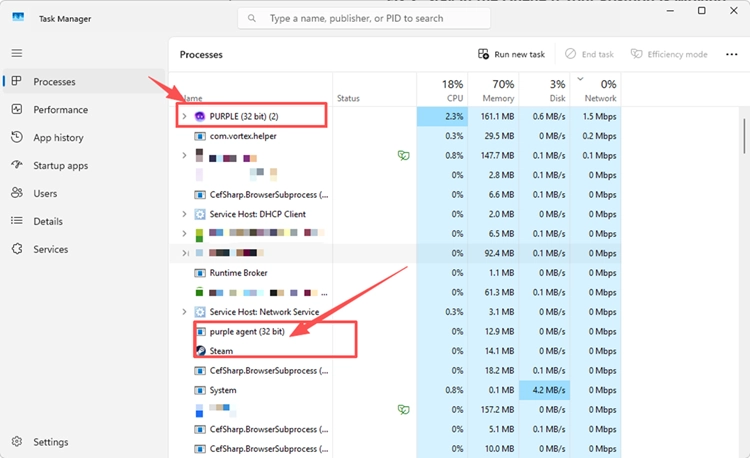Sort by the Disk column header

(544, 90)
